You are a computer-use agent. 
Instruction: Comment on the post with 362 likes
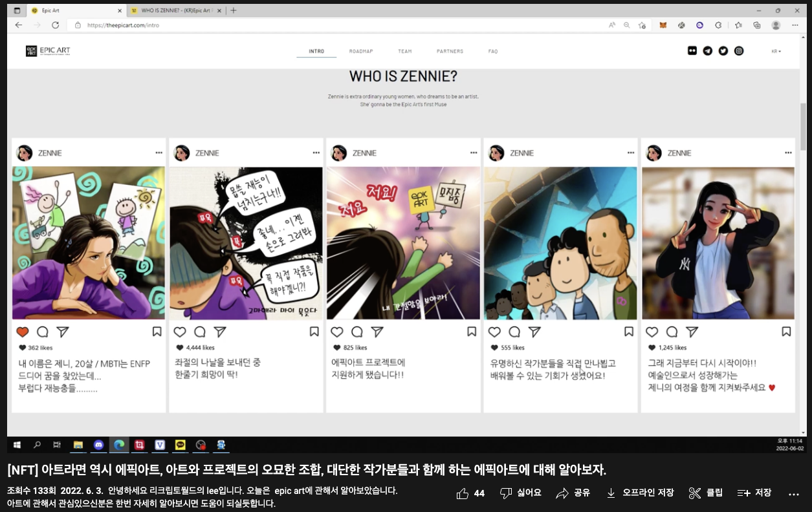(43, 332)
